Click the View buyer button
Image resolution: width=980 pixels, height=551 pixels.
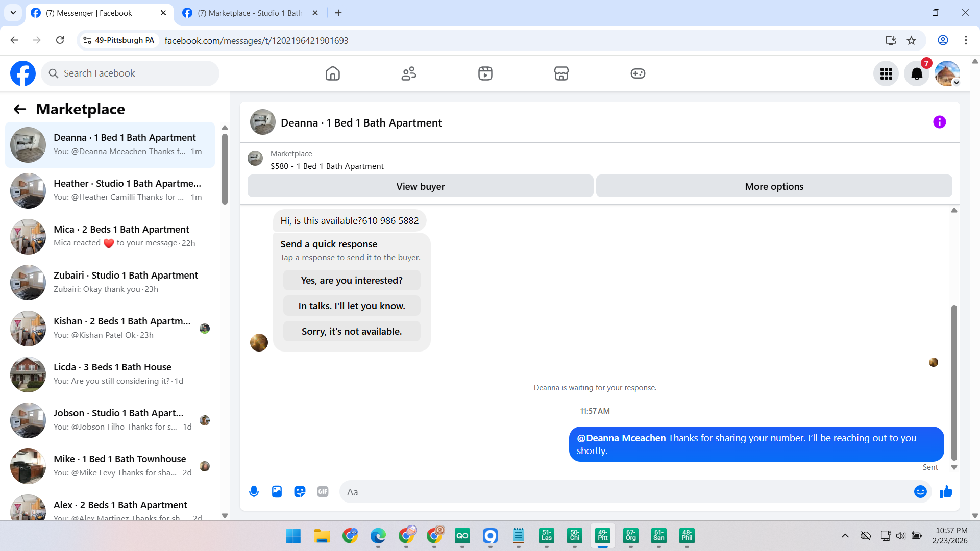420,187
